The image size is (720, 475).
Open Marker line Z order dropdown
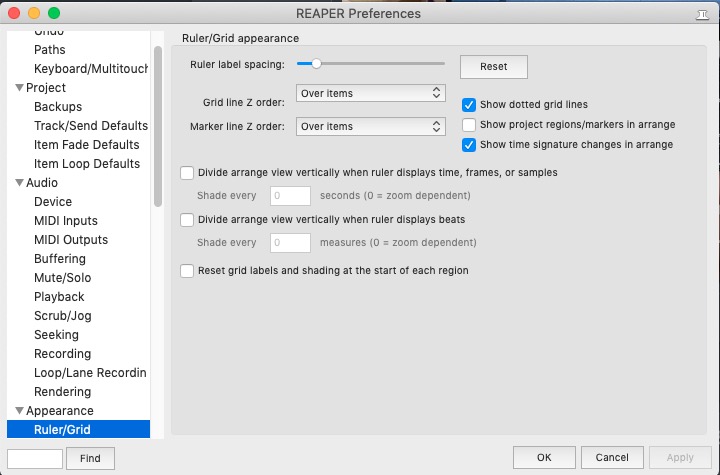click(x=371, y=126)
